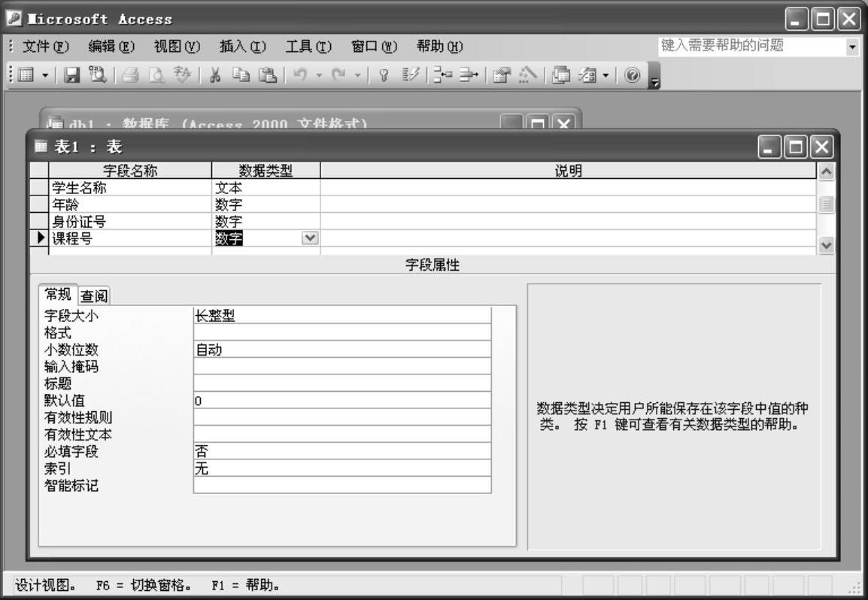Click the Redo arrow icon
This screenshot has height=600, width=868.
pos(338,74)
